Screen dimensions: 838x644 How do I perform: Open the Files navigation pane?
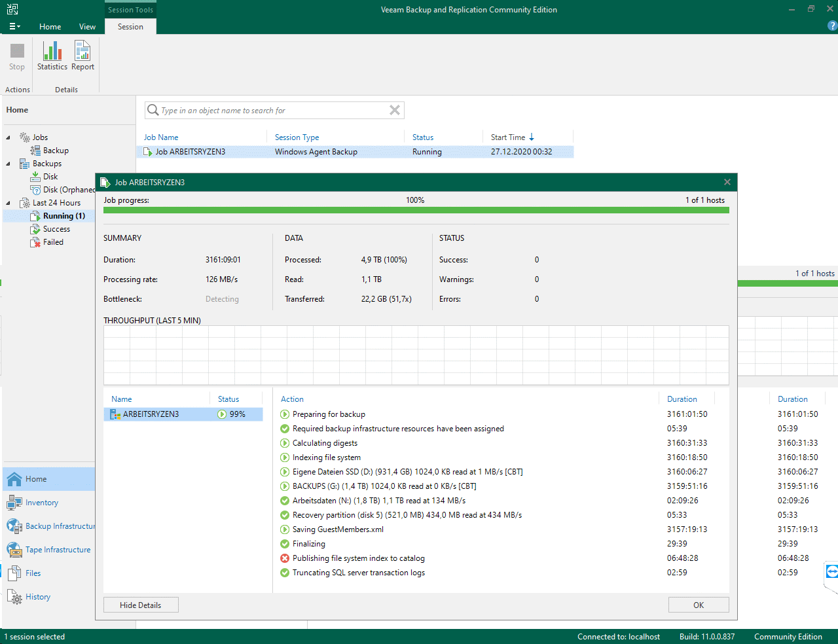(x=49, y=573)
